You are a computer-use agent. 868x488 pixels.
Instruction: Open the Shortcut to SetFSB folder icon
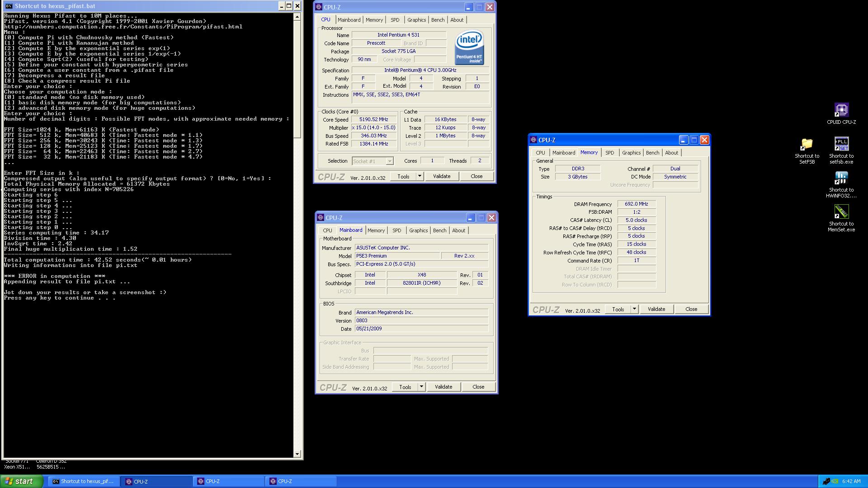[x=807, y=144]
